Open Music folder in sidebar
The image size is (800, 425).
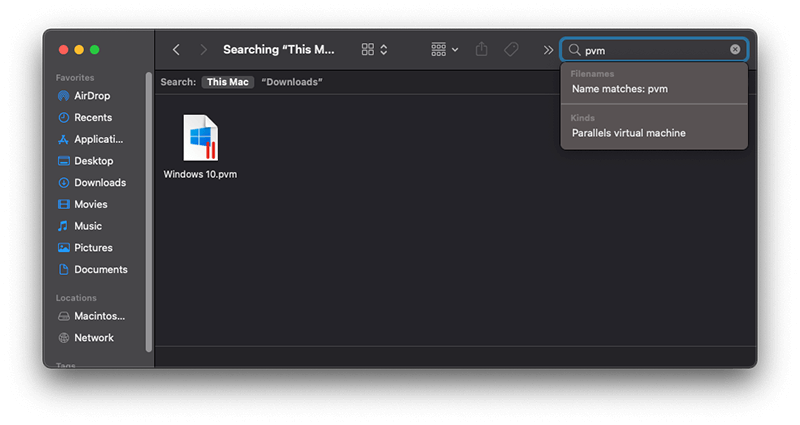click(x=80, y=226)
